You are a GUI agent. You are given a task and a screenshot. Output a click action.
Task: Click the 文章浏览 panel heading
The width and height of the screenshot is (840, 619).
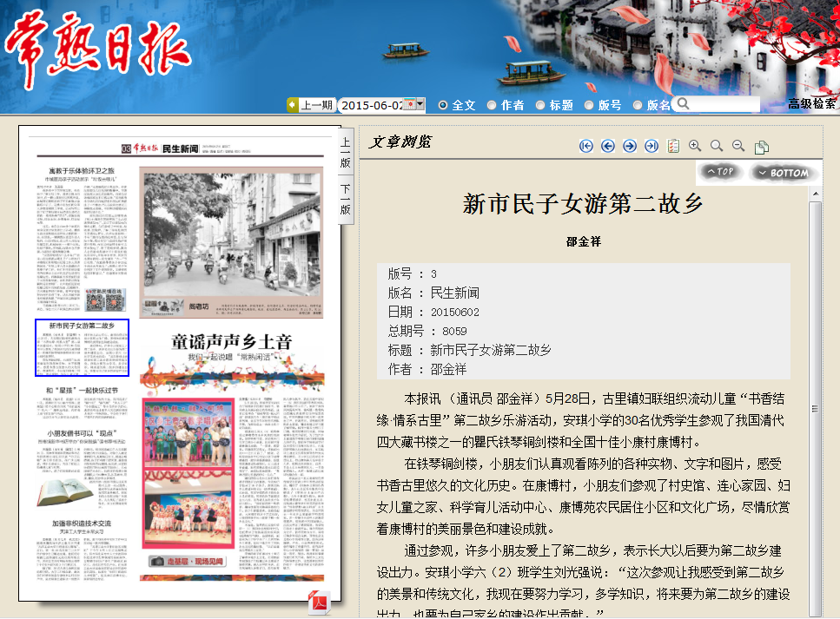coord(400,142)
